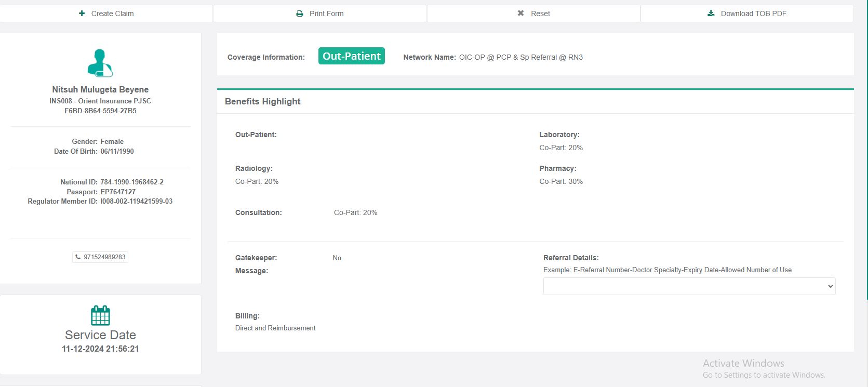This screenshot has height=387, width=868.
Task: Click the Regulator Member ID value
Action: pos(136,201)
